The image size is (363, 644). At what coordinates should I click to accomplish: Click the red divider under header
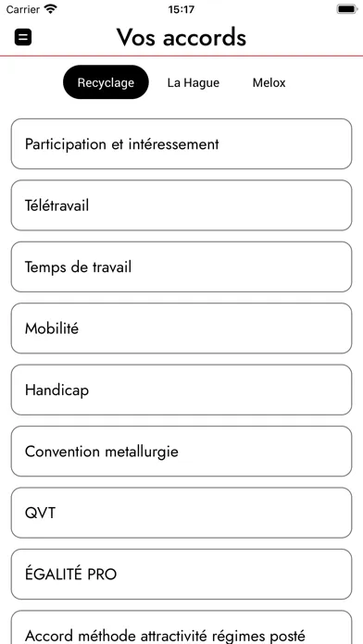pos(181,56)
